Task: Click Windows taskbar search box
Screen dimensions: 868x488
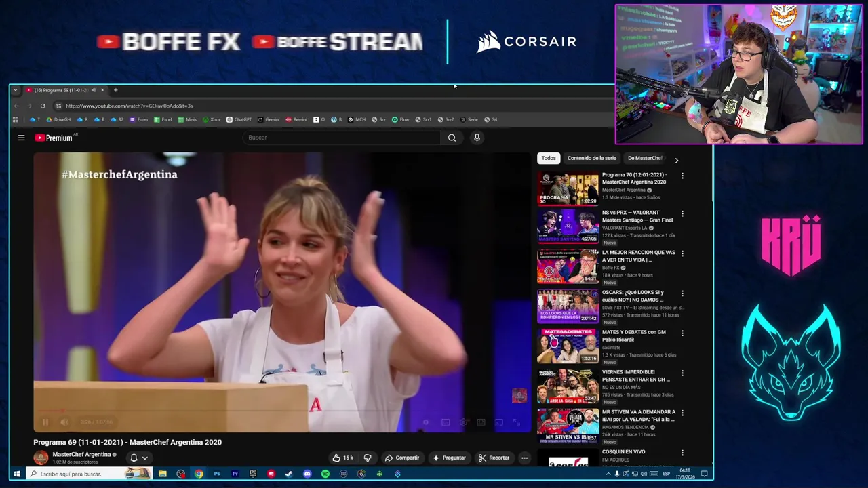Action: tap(90, 474)
